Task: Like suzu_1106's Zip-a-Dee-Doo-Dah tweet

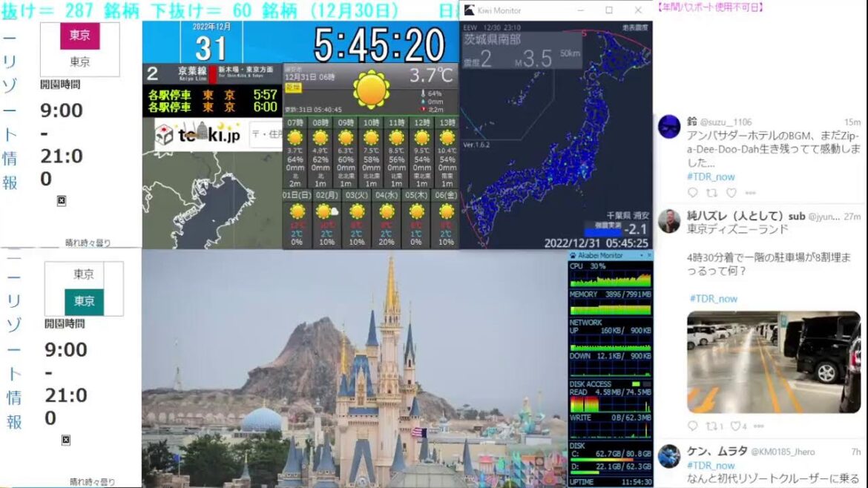Action: point(731,192)
